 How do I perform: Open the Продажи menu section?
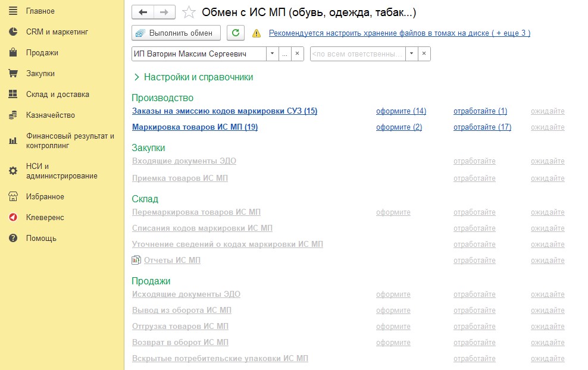(42, 53)
